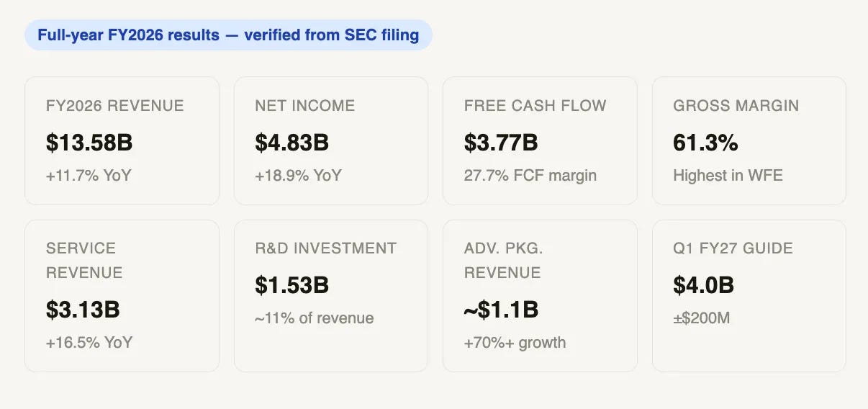Screen dimensions: 868x409
Task: Click the $13.58B revenue figure
Action: point(89,143)
